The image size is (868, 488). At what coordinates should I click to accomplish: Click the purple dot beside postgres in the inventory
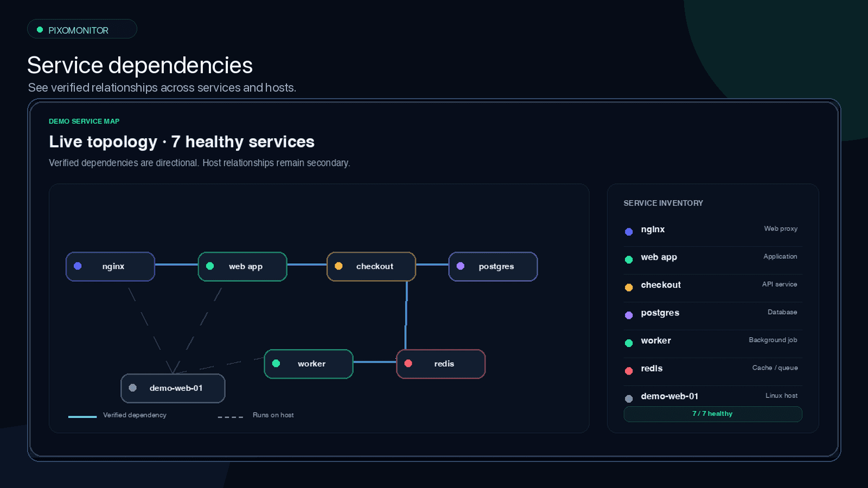(x=629, y=315)
